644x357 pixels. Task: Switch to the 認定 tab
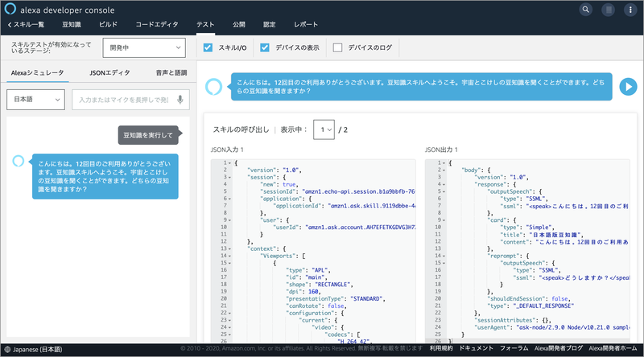click(270, 25)
